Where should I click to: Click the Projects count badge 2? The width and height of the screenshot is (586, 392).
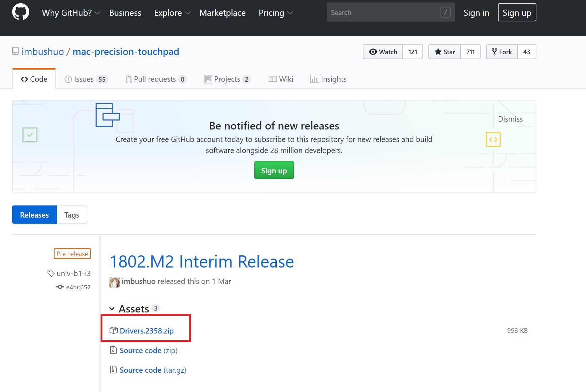pos(246,79)
